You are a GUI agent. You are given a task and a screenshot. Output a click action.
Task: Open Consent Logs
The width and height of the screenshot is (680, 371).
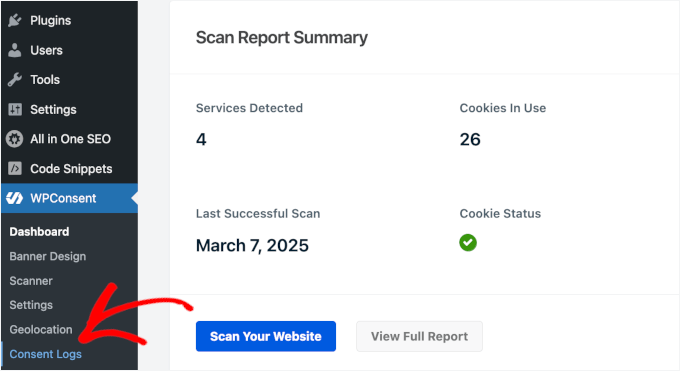pos(46,354)
